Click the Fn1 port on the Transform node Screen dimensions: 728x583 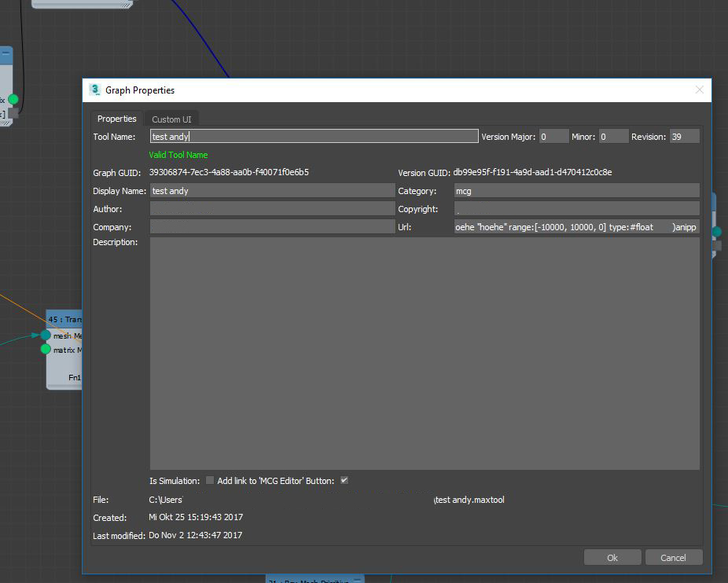coord(73,377)
